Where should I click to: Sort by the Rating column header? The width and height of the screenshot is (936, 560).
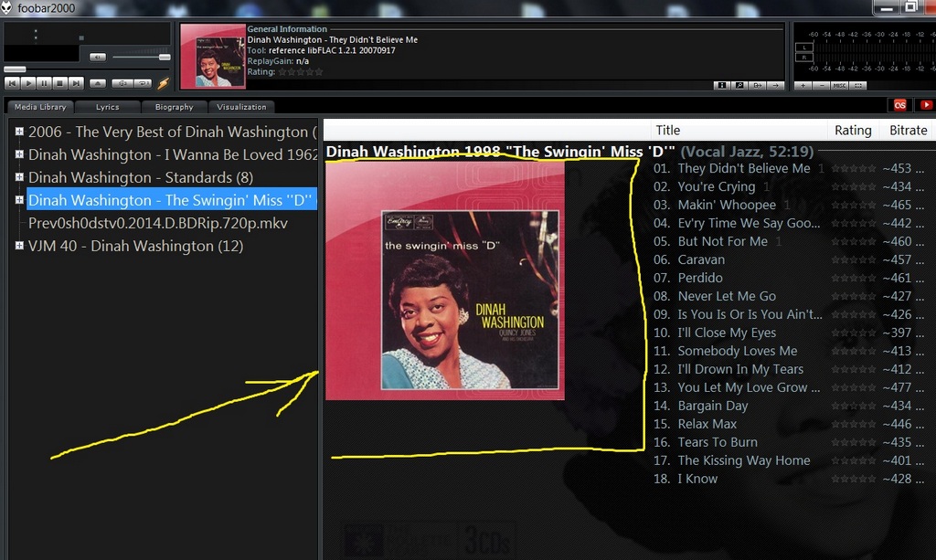point(853,130)
